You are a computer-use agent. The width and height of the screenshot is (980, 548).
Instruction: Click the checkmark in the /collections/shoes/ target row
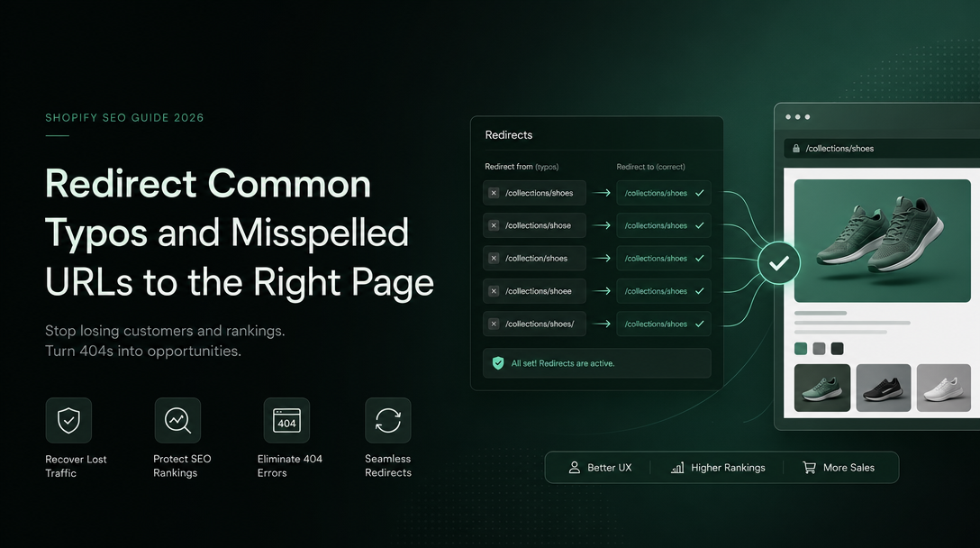pyautogui.click(x=699, y=324)
